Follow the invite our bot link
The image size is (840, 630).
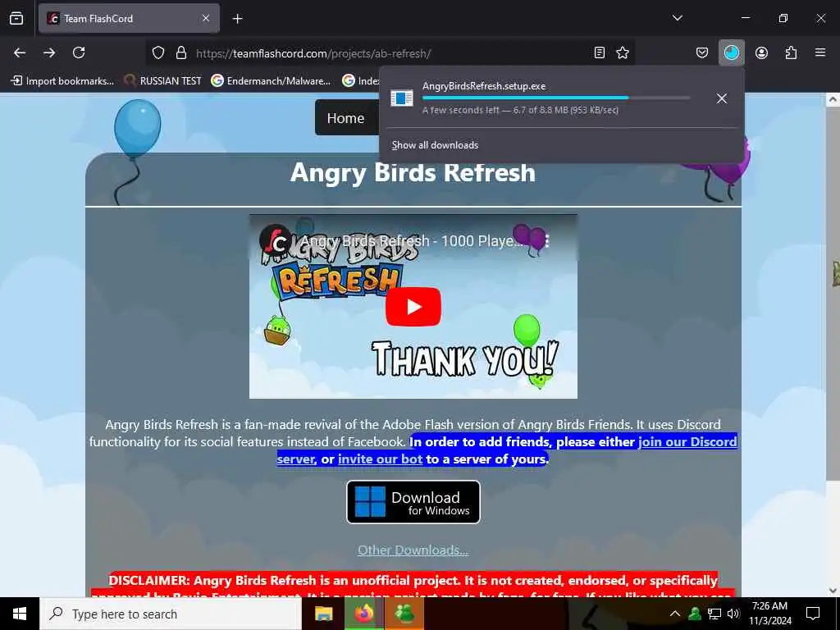coord(380,459)
